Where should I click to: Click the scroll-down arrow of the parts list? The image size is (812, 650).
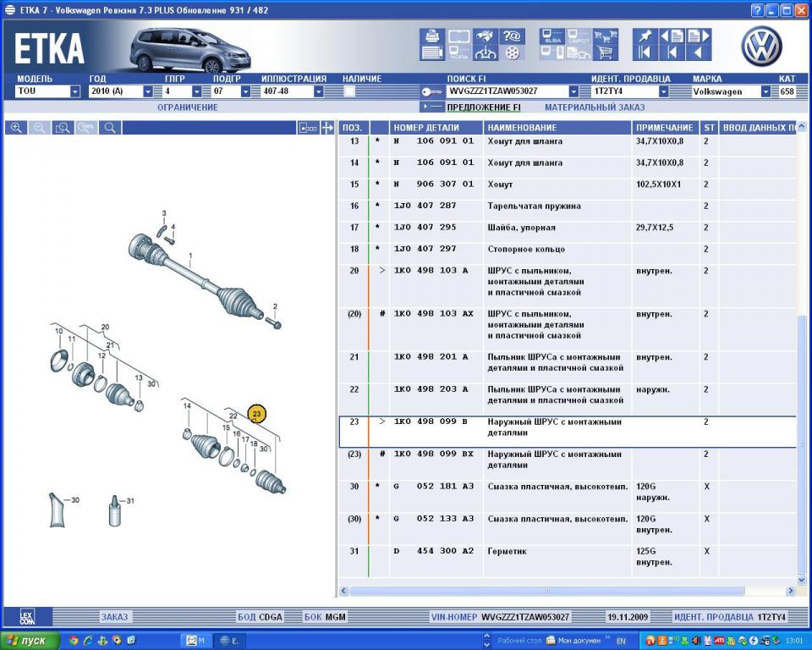click(802, 580)
